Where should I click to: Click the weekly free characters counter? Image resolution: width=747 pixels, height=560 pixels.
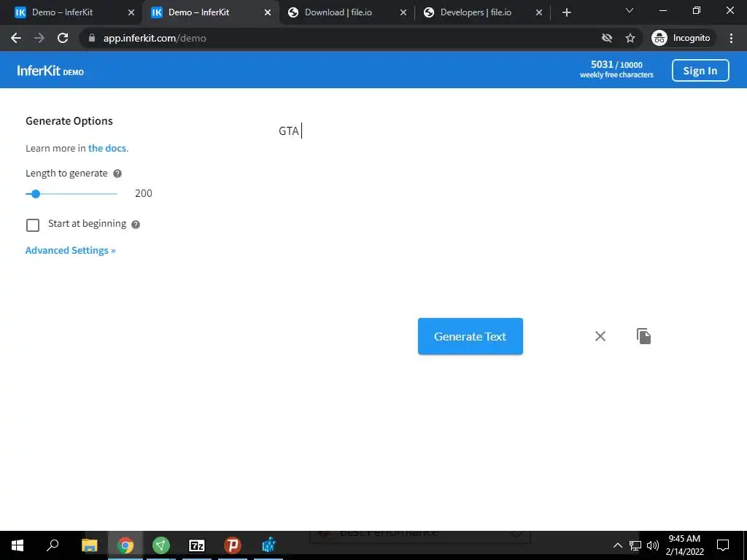[x=616, y=69]
